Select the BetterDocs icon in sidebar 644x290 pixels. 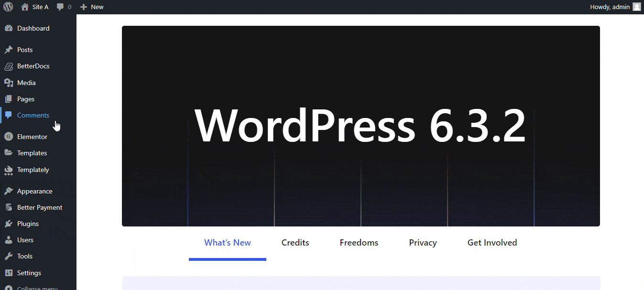point(8,66)
